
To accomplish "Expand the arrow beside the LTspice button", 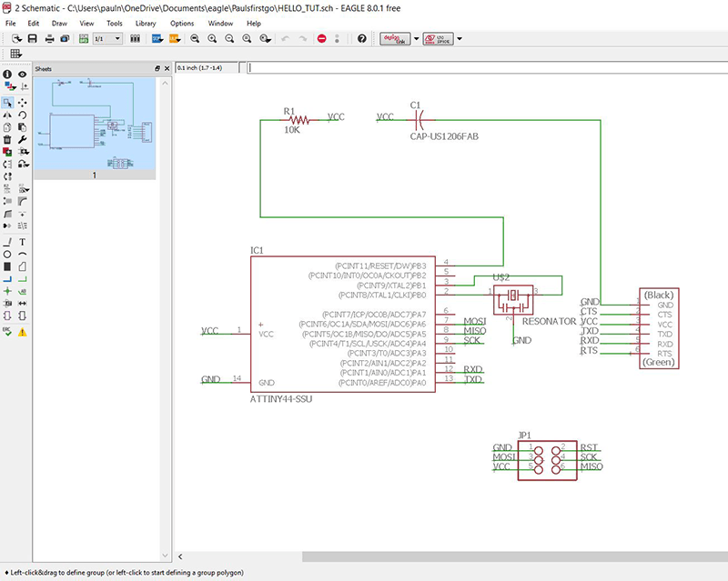I will (459, 38).
